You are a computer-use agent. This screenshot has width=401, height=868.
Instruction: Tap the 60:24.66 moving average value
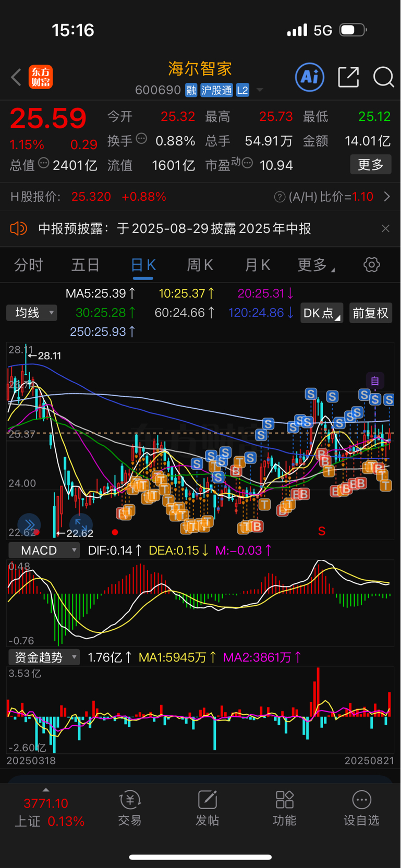[185, 313]
